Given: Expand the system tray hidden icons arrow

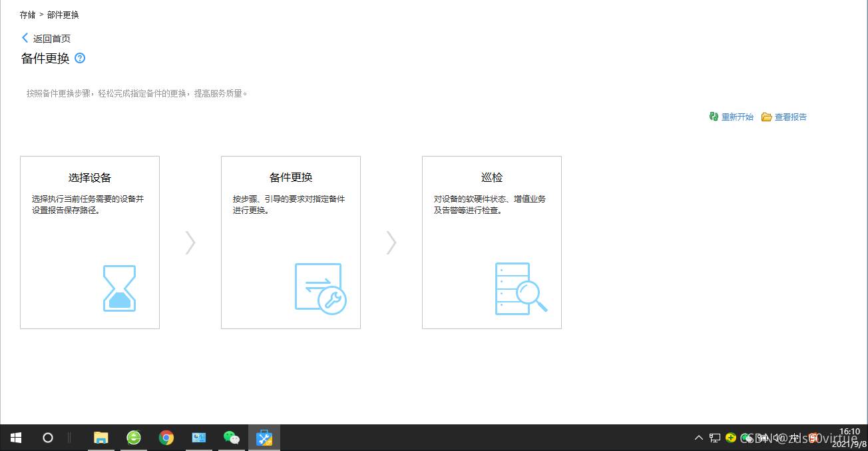Looking at the screenshot, I should click(699, 438).
